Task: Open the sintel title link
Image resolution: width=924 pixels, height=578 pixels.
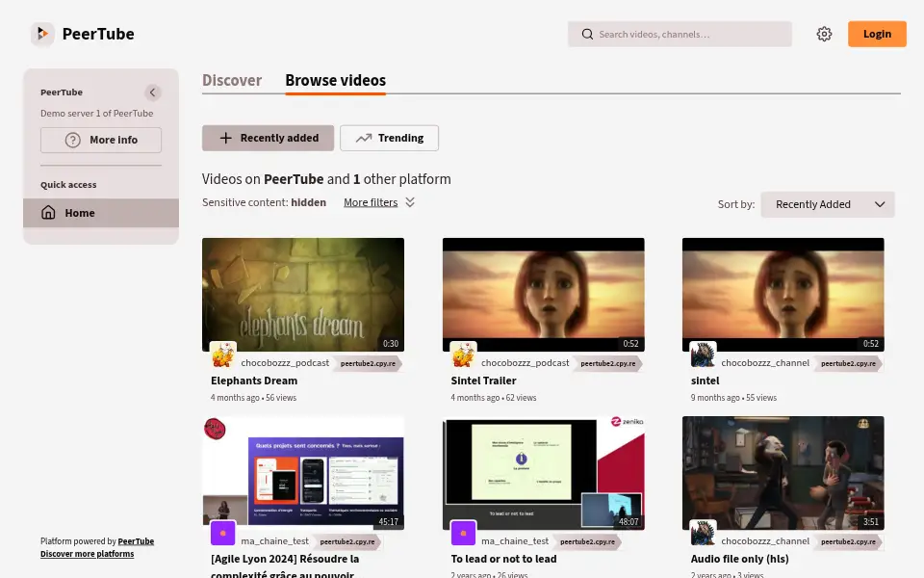Action: [705, 381]
